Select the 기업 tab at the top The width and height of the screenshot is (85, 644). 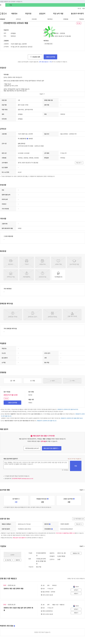[x=11, y=5]
